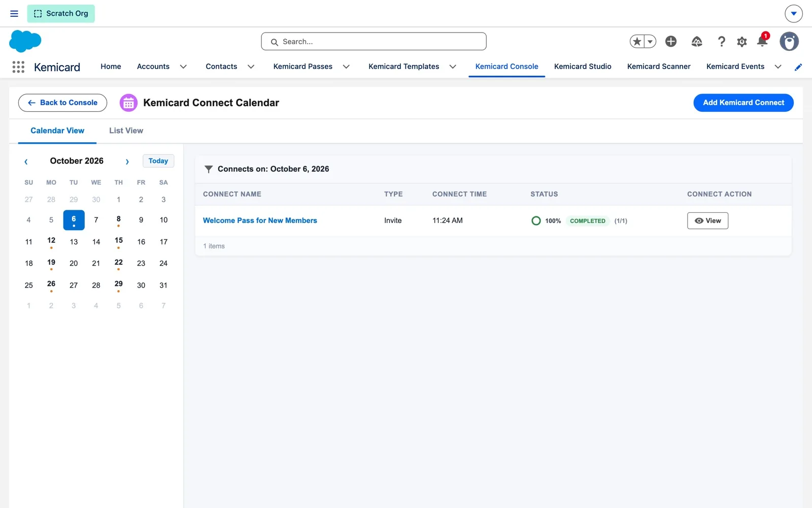The height and width of the screenshot is (508, 812).
Task: Select October 6 highlighted date
Action: [74, 220]
